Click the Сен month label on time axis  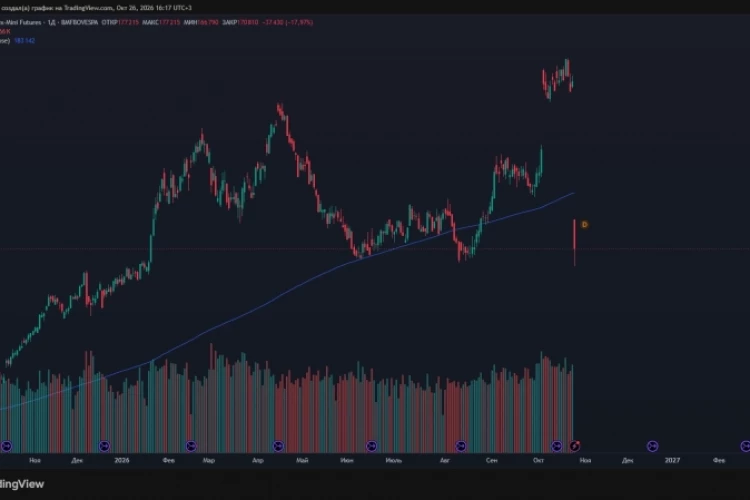[x=492, y=460]
